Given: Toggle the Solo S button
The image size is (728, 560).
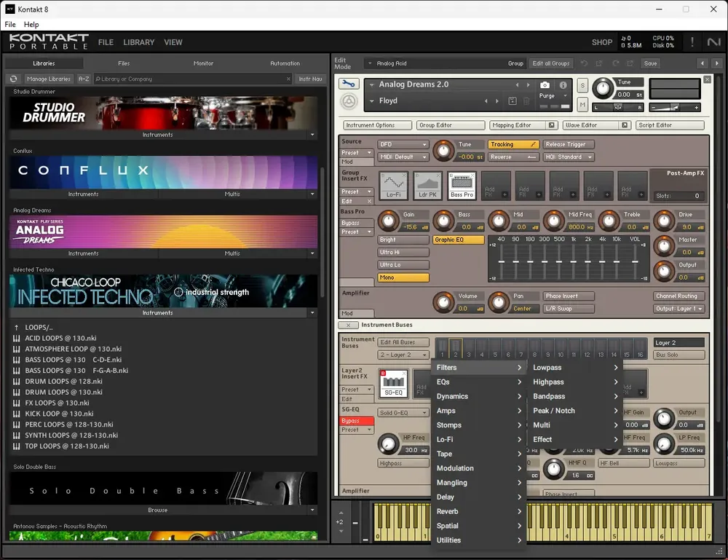Looking at the screenshot, I should tap(582, 85).
